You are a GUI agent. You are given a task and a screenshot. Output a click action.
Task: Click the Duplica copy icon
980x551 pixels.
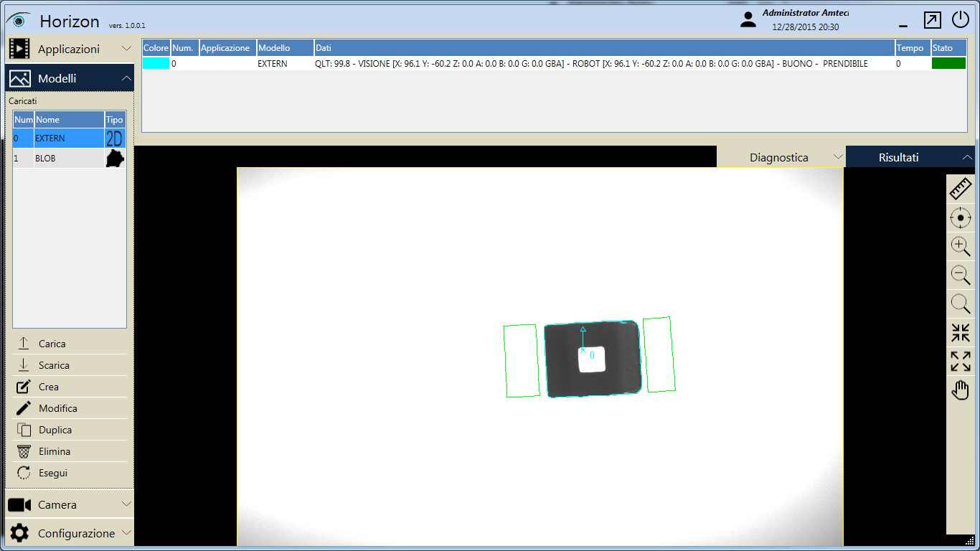(x=24, y=430)
